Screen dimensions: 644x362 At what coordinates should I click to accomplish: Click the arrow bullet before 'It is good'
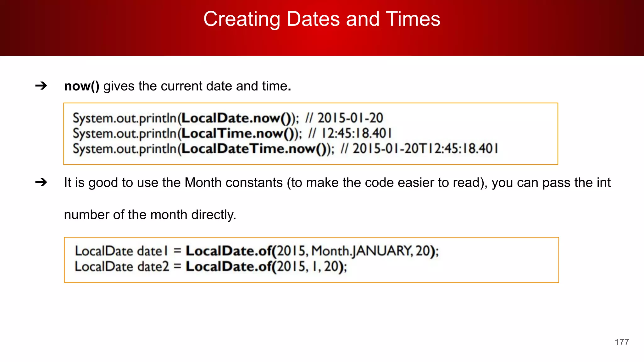[x=41, y=182]
